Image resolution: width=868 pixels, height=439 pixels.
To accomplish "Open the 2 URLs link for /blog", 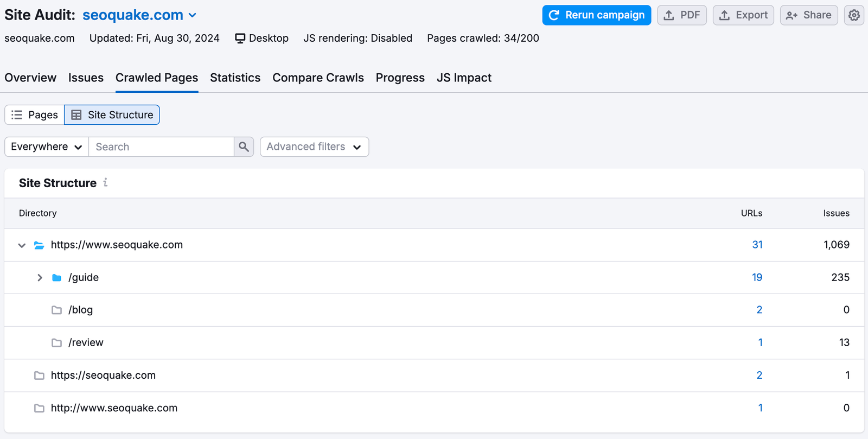I will click(x=759, y=310).
